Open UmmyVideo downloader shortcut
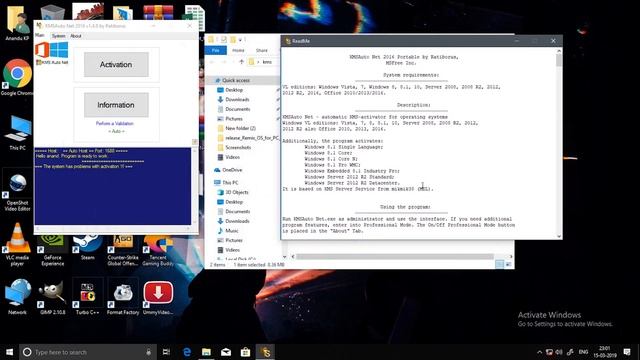This screenshot has height=360, width=640. pos(158,297)
